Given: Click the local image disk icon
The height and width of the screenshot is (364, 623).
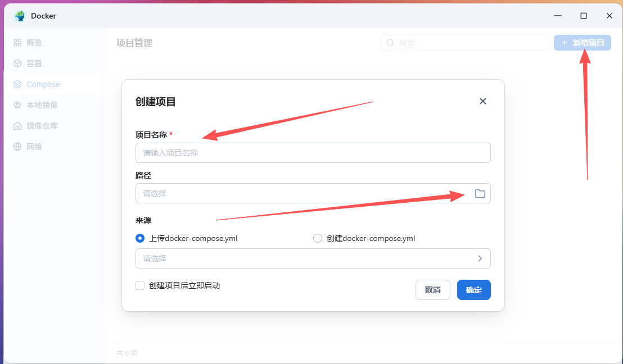Looking at the screenshot, I should coord(17,105).
